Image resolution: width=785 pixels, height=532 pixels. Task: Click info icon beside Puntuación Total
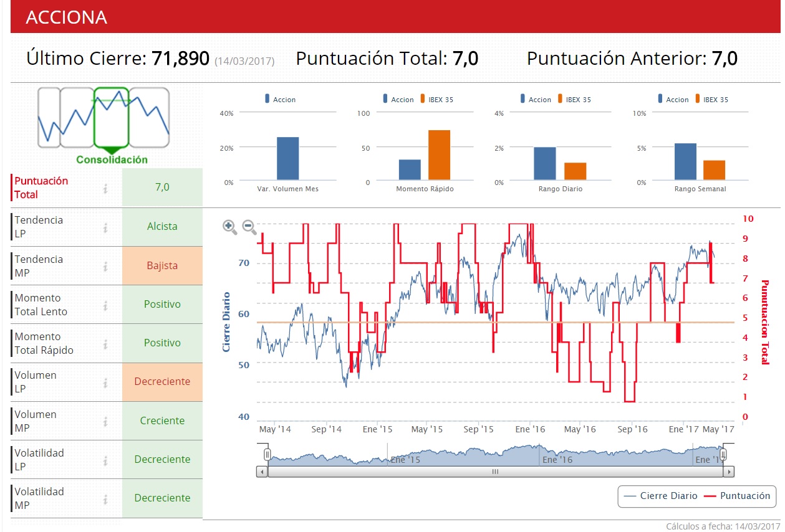[x=105, y=188]
